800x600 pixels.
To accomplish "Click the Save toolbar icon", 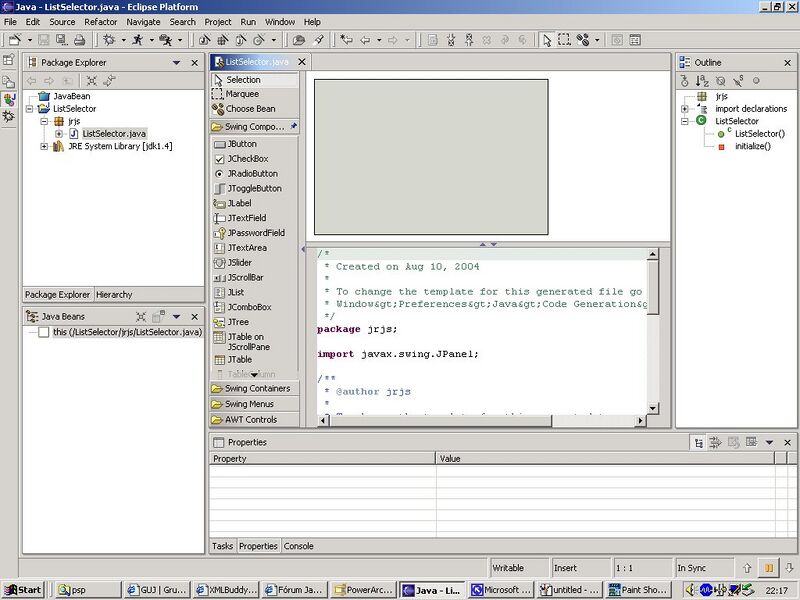I will point(42,40).
